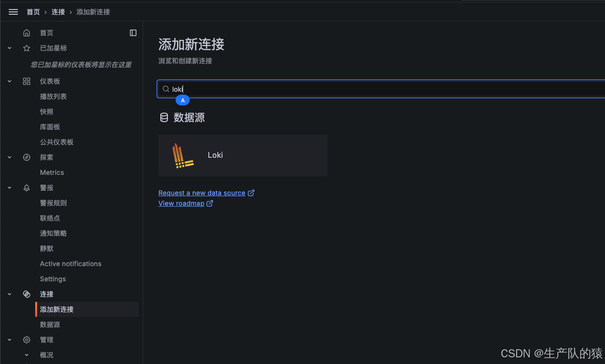605x364 pixels.
Task: Open 首页 in the sidebar
Action: 47,33
